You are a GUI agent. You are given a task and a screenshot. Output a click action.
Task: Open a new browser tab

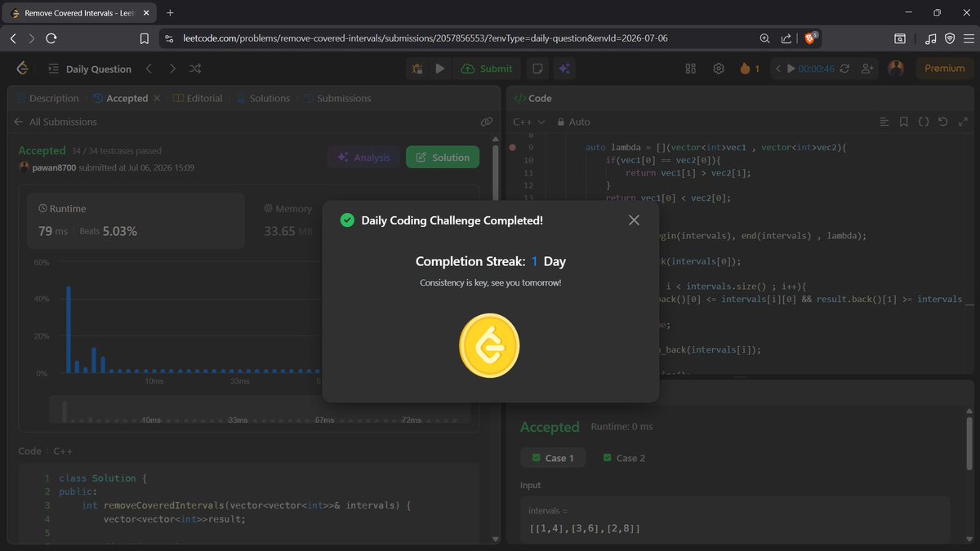pos(170,13)
